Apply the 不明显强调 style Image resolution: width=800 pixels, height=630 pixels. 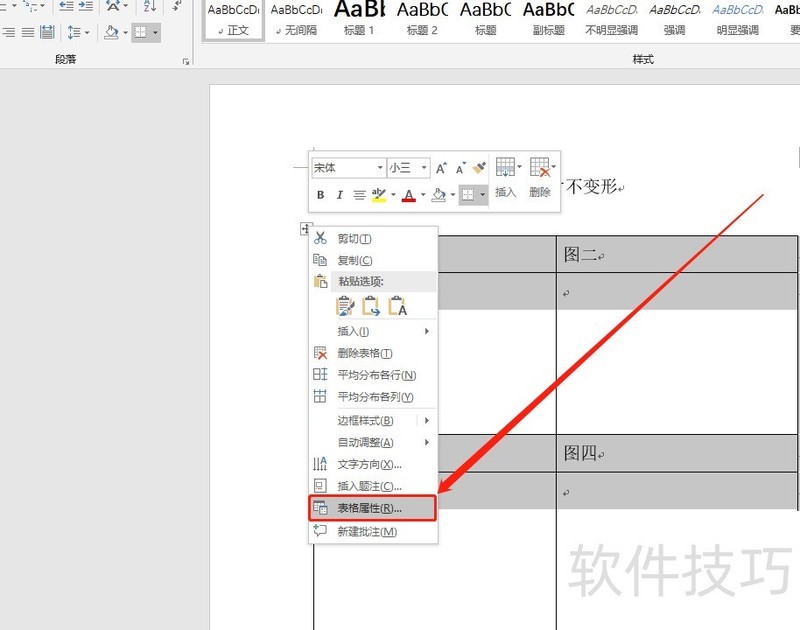click(x=611, y=20)
